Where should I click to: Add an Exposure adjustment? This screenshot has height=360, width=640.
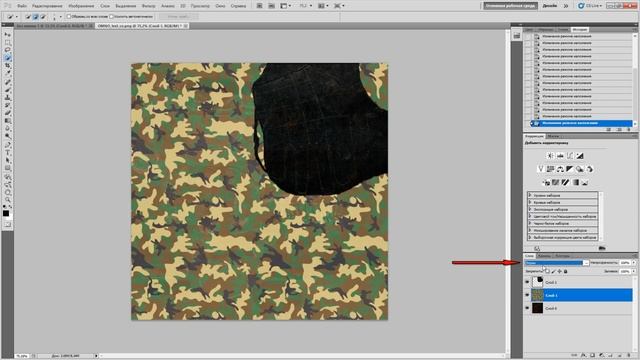click(x=580, y=156)
